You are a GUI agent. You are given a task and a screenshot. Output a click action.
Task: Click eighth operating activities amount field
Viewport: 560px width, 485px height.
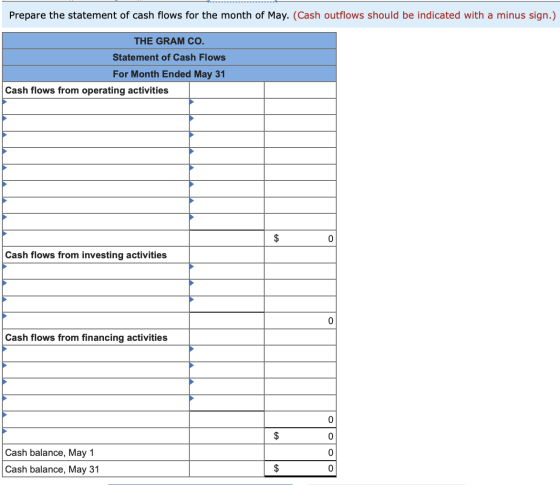pyautogui.click(x=227, y=222)
